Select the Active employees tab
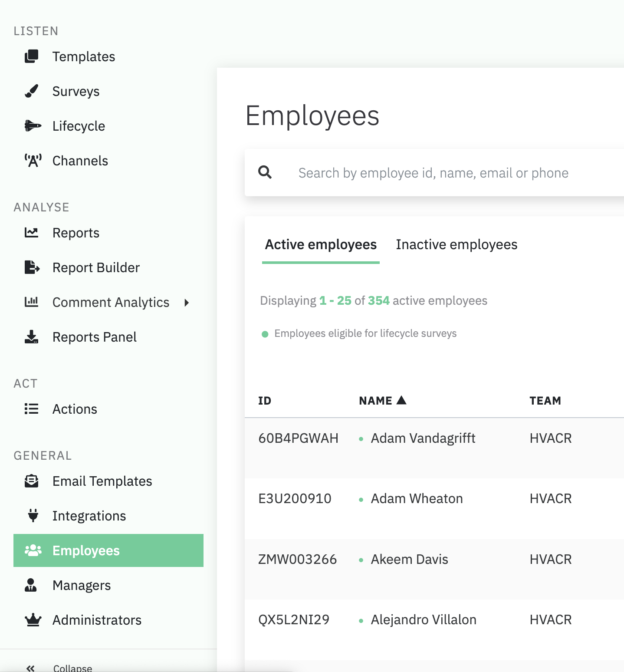 (321, 245)
